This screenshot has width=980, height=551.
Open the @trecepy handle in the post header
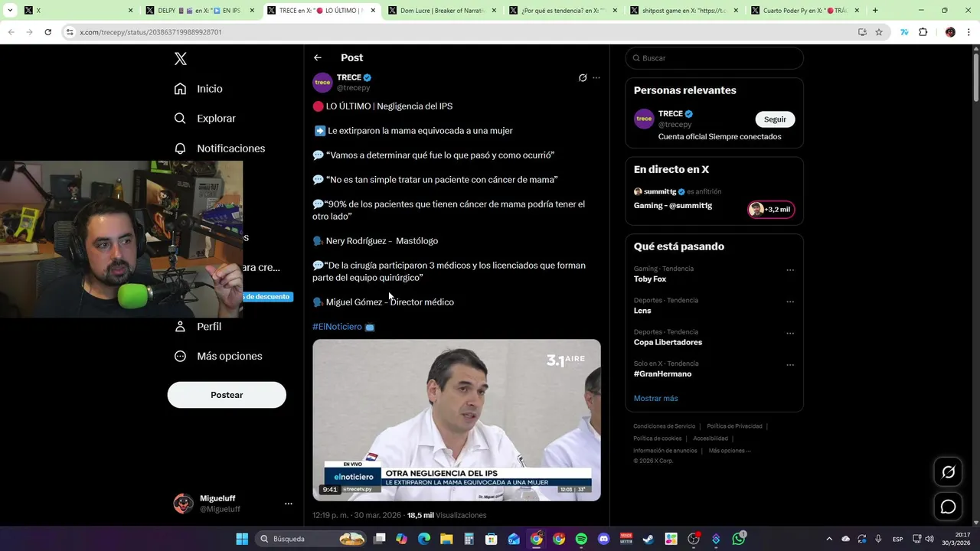[x=353, y=88]
